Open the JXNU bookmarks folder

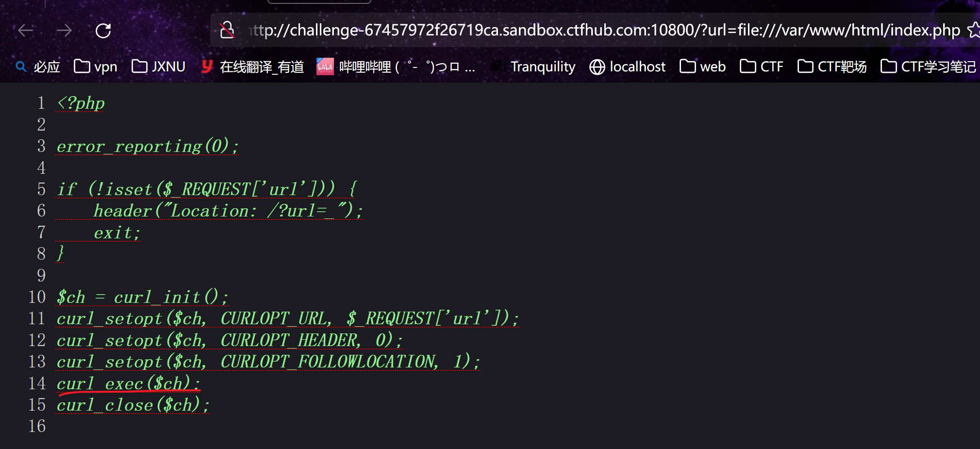pyautogui.click(x=158, y=67)
